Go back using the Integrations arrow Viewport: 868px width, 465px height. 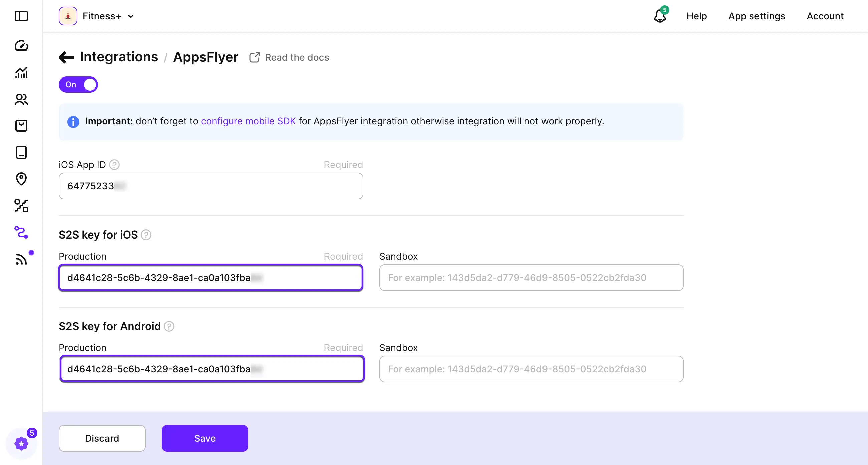point(66,57)
